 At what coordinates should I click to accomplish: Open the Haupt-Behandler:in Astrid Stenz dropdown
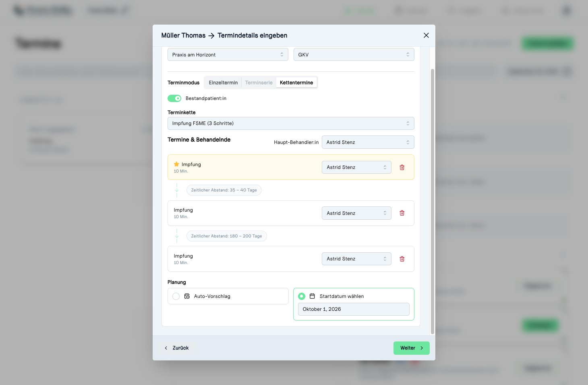(368, 142)
